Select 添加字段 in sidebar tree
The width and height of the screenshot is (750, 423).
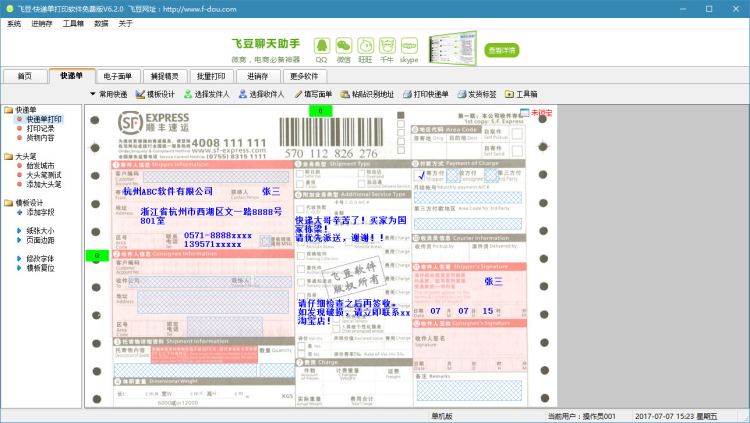tap(40, 212)
